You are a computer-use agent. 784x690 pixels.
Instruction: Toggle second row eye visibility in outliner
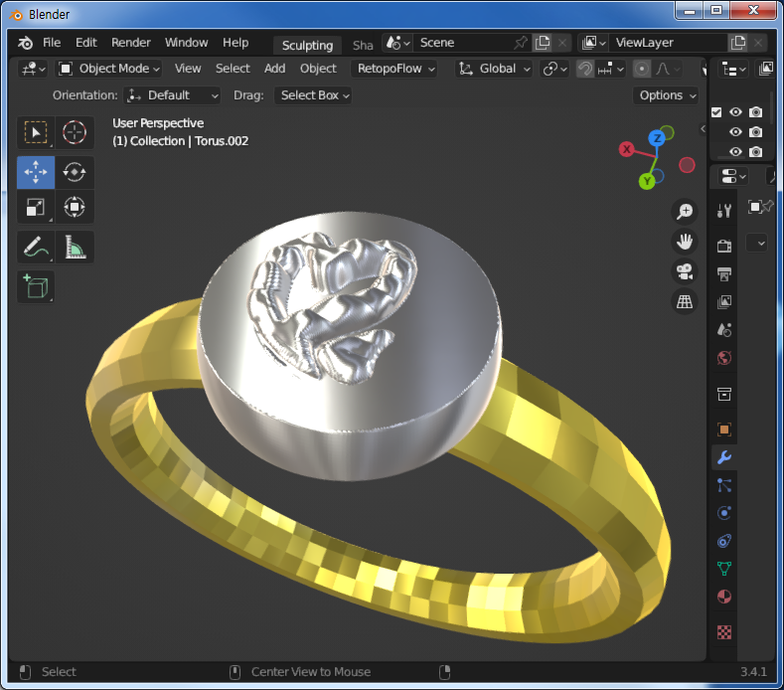click(735, 132)
